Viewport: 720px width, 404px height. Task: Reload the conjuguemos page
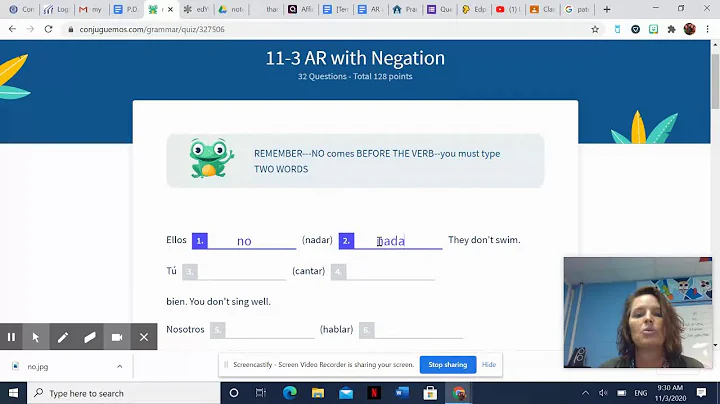tap(48, 29)
